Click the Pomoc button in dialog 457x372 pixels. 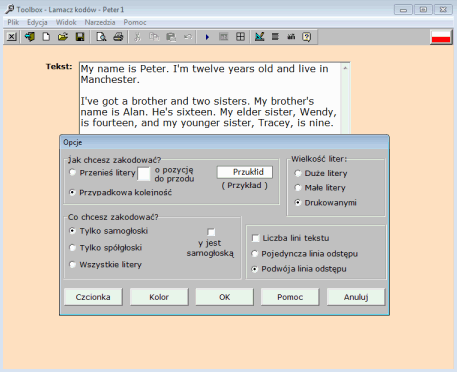pos(290,297)
